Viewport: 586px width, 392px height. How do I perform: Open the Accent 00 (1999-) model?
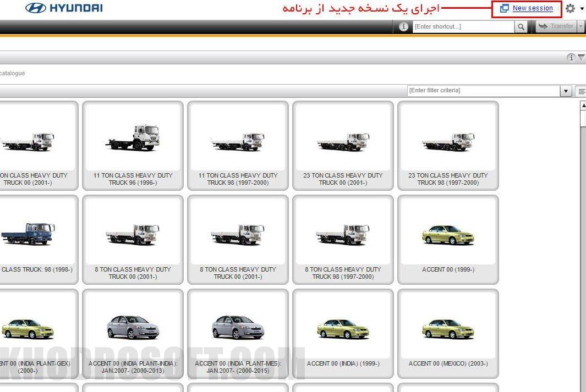pos(448,240)
